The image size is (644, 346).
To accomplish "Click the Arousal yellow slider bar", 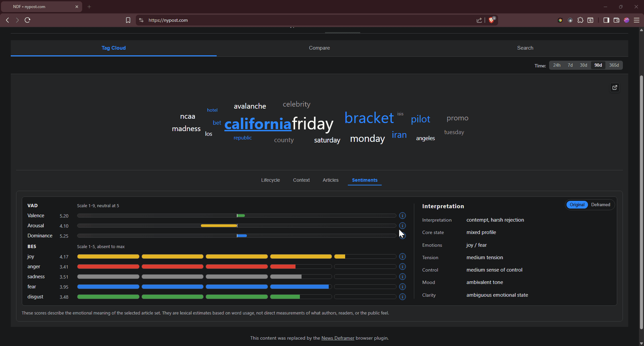I will 219,226.
